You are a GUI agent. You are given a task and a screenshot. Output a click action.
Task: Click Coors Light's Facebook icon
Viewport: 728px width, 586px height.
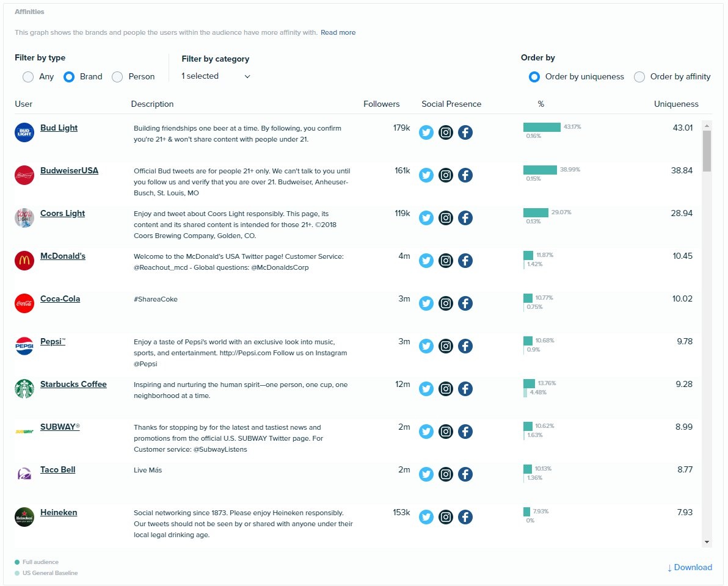(465, 217)
